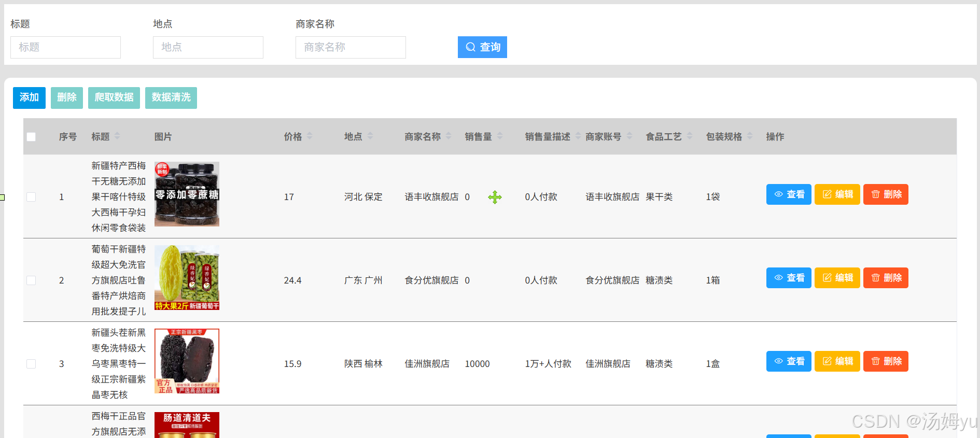Click the title text starting 葡萄干新疆特
Screen dimensions: 980x438
[x=119, y=280]
